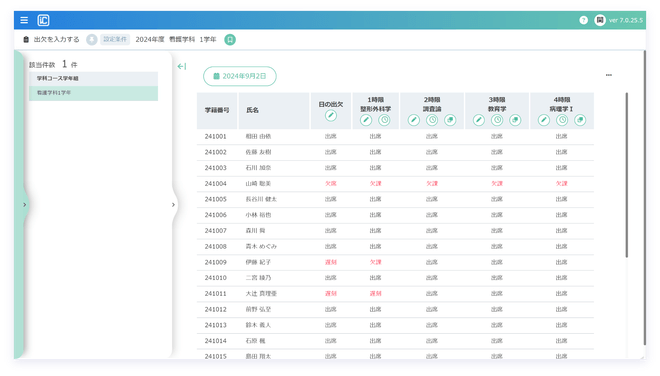
Task: Click the 出席 cell for 241010 in 3時限
Action: (x=497, y=278)
